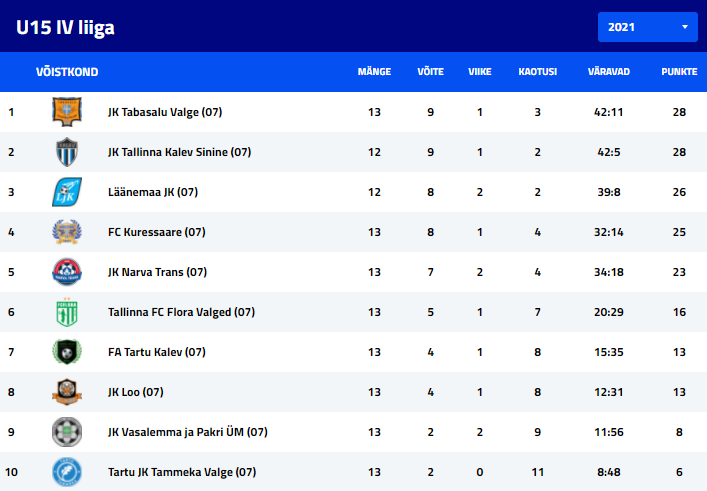Screen dimensions: 707x491
Task: Click Tallinna FC Flora Valged crest
Action: [67, 312]
